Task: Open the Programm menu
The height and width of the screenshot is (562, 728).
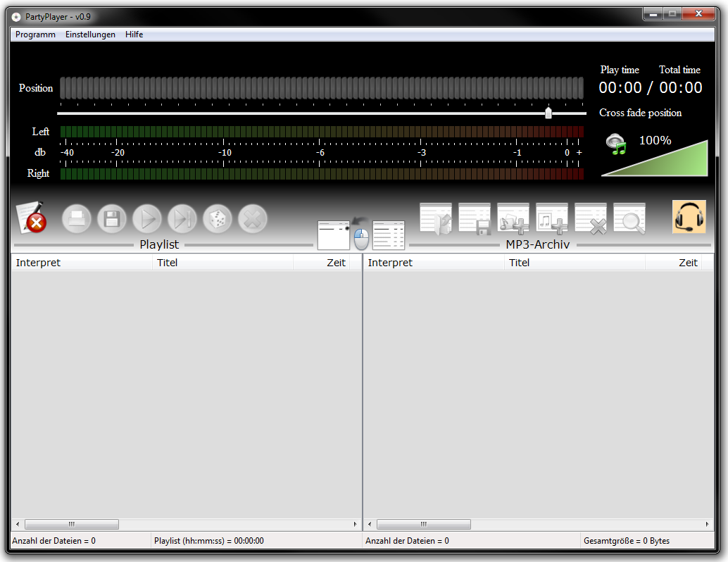Action: point(35,35)
